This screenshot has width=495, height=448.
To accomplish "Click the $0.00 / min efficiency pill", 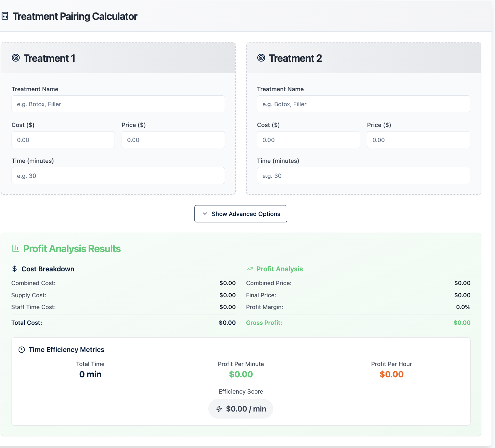I will click(x=241, y=409).
